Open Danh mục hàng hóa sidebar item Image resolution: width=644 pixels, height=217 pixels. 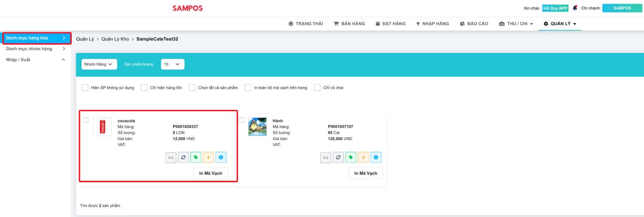point(35,38)
